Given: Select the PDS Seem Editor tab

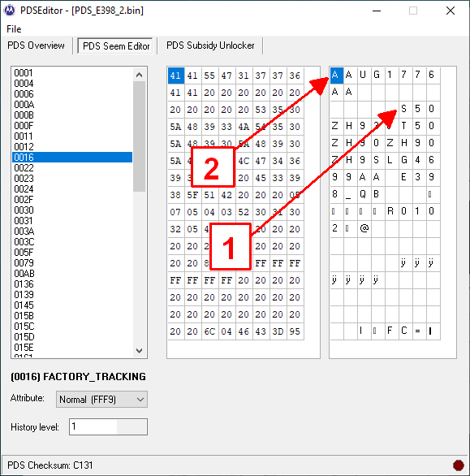Looking at the screenshot, I should click(x=115, y=45).
